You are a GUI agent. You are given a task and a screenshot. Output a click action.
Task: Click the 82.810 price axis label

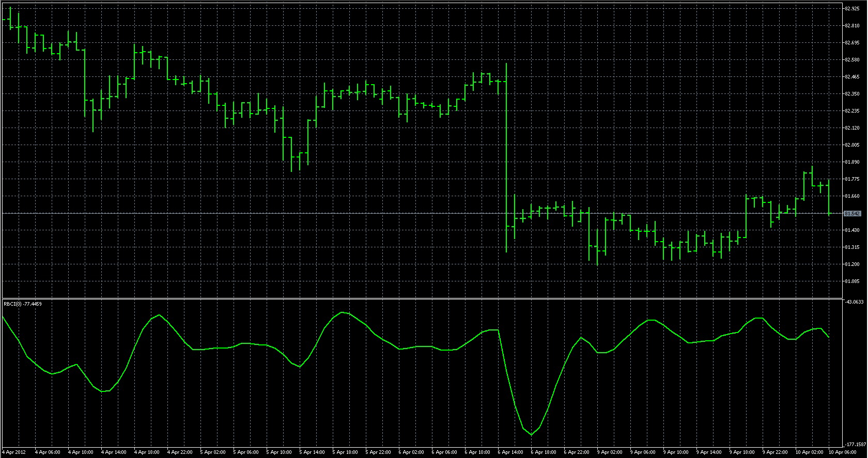852,26
